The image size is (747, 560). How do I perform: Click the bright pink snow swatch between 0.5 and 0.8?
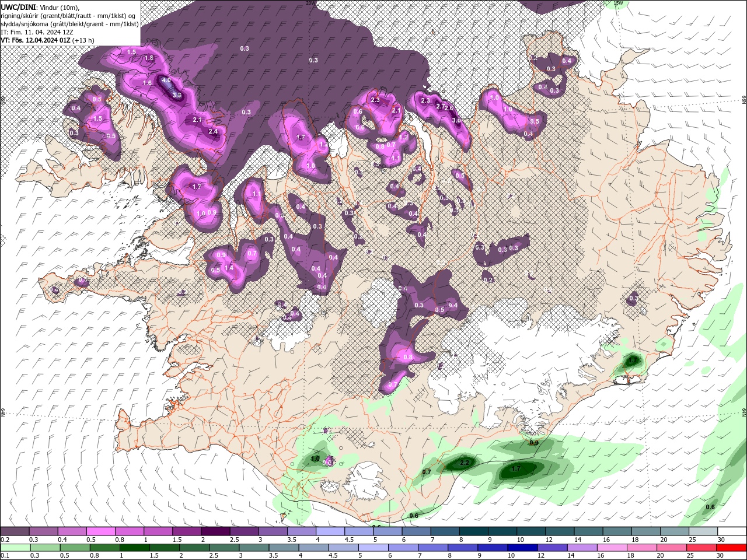click(100, 531)
